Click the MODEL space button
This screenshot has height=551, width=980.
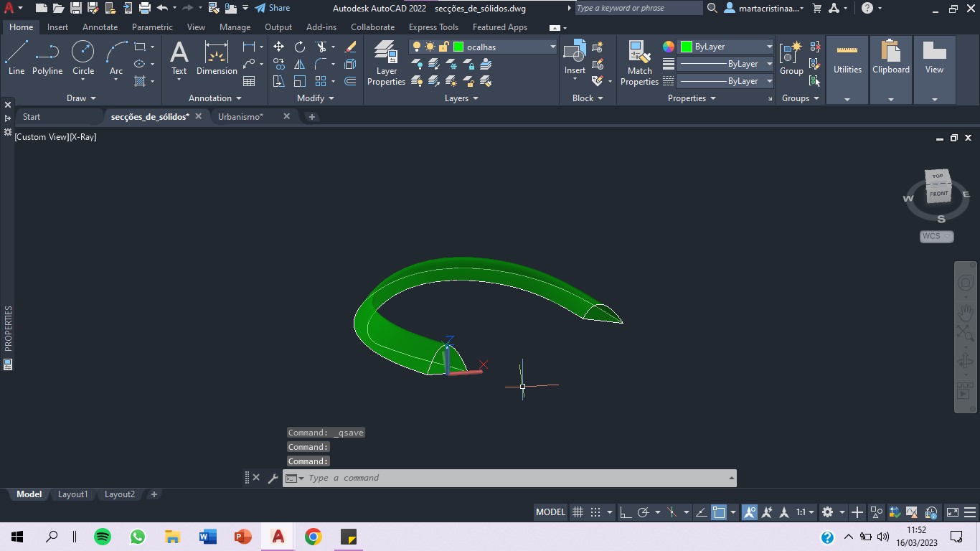tap(550, 512)
